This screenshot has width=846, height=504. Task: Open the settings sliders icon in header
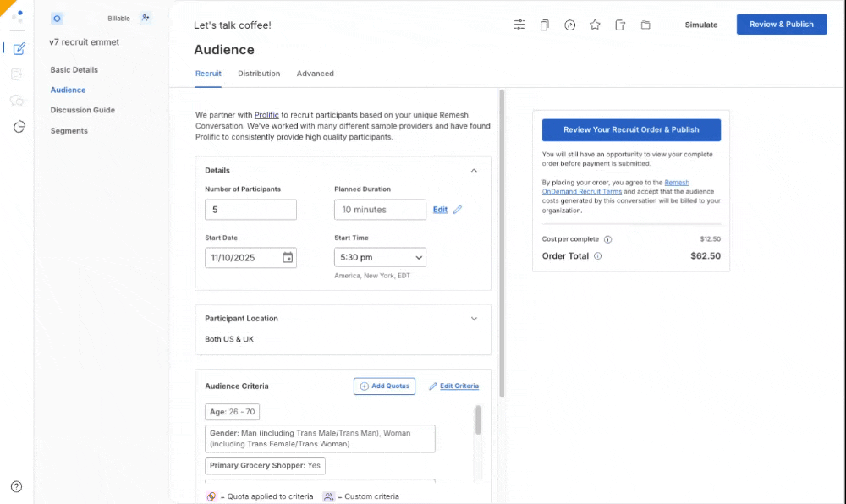519,25
